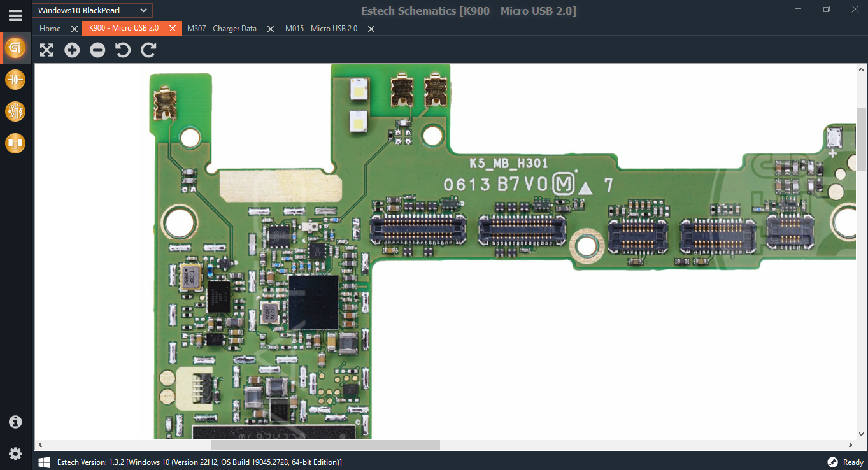Rotate image counterclockwise
Viewport: 868px width, 470px height.
coord(123,50)
